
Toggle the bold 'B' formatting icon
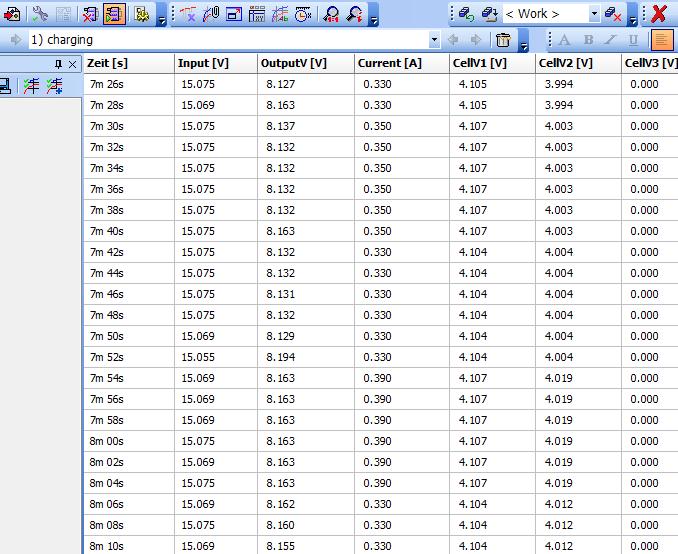coord(588,40)
